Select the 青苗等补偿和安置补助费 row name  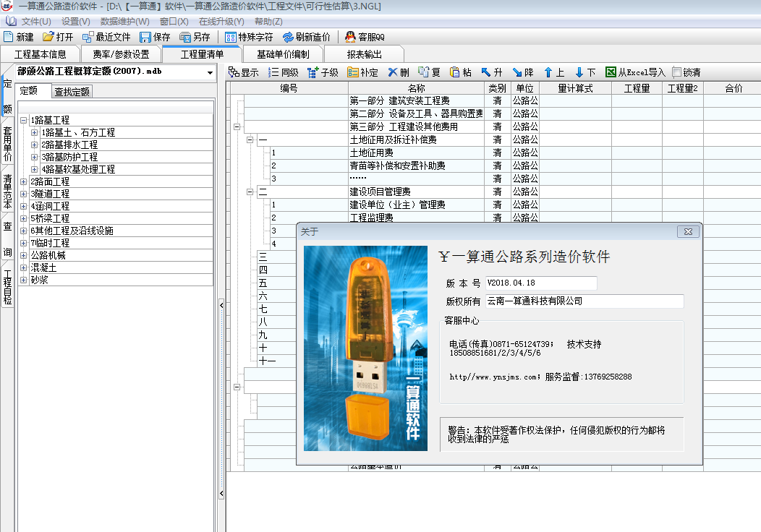click(x=397, y=166)
